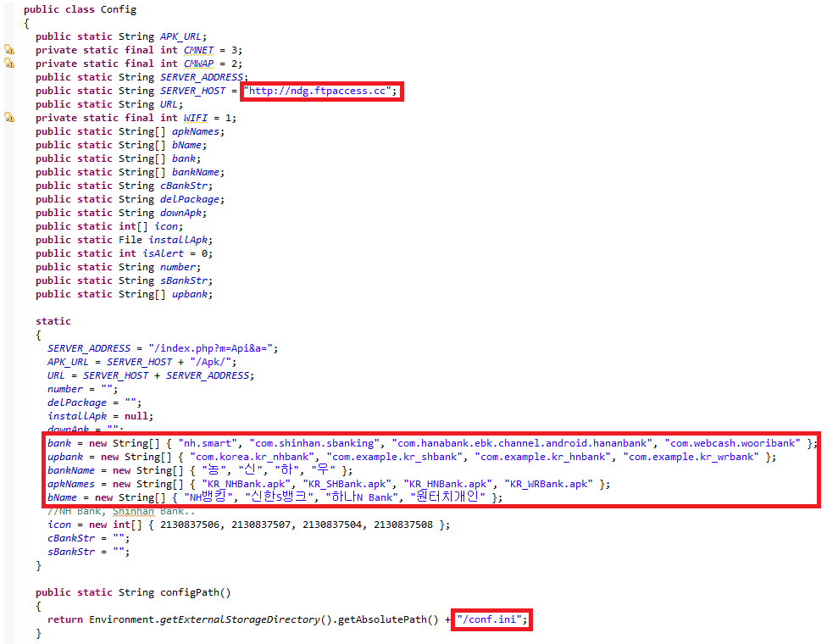Click the "KR_WRBank.apk" string
Image resolution: width=827 pixels, height=644 pixels.
548,484
